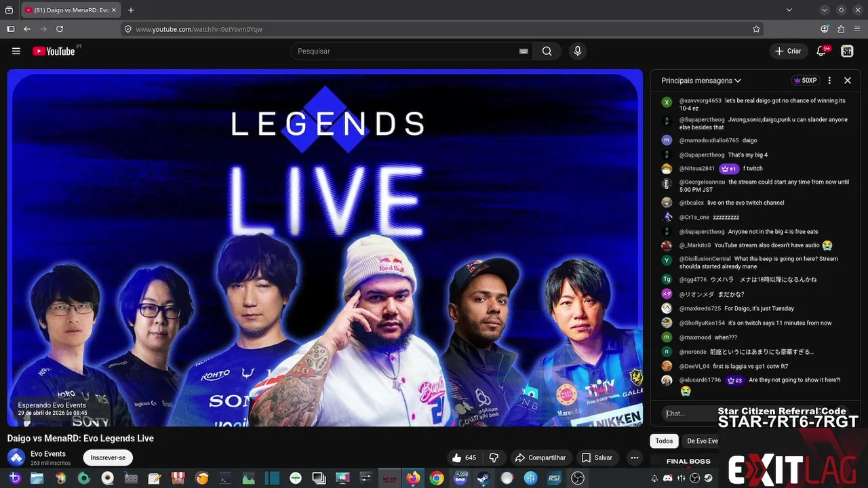Bookmark this page with the star
This screenshot has width=868, height=488.
pos(756,29)
